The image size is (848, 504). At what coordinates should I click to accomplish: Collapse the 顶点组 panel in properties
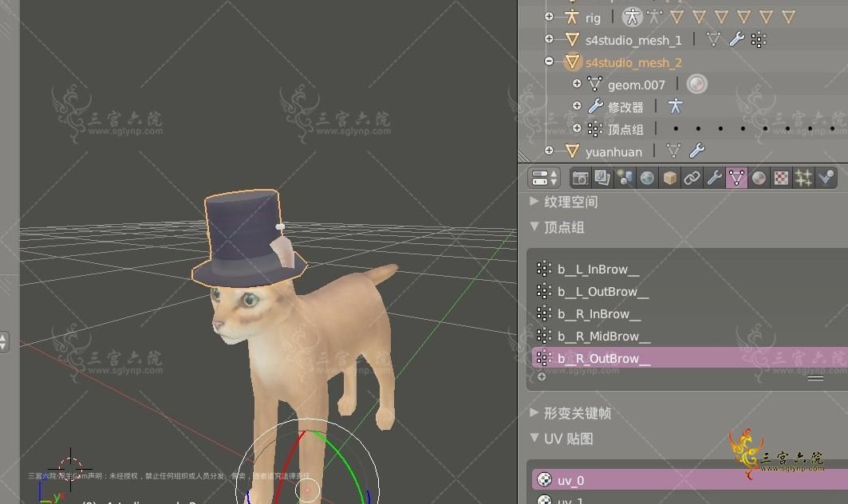(534, 226)
